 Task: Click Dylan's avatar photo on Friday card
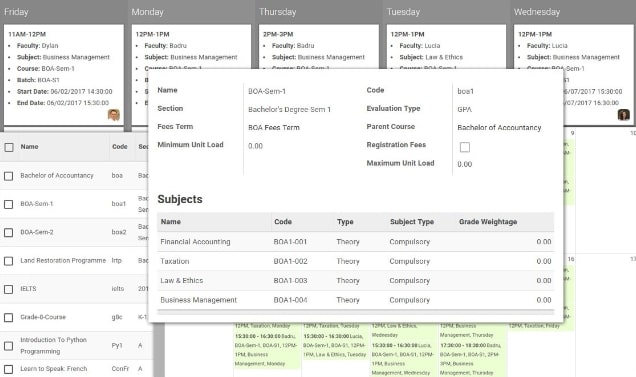point(114,115)
